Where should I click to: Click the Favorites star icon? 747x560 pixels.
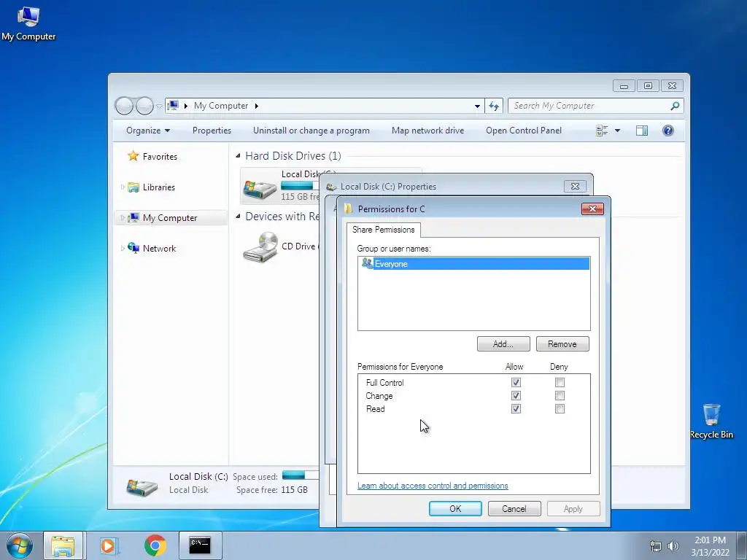(133, 156)
